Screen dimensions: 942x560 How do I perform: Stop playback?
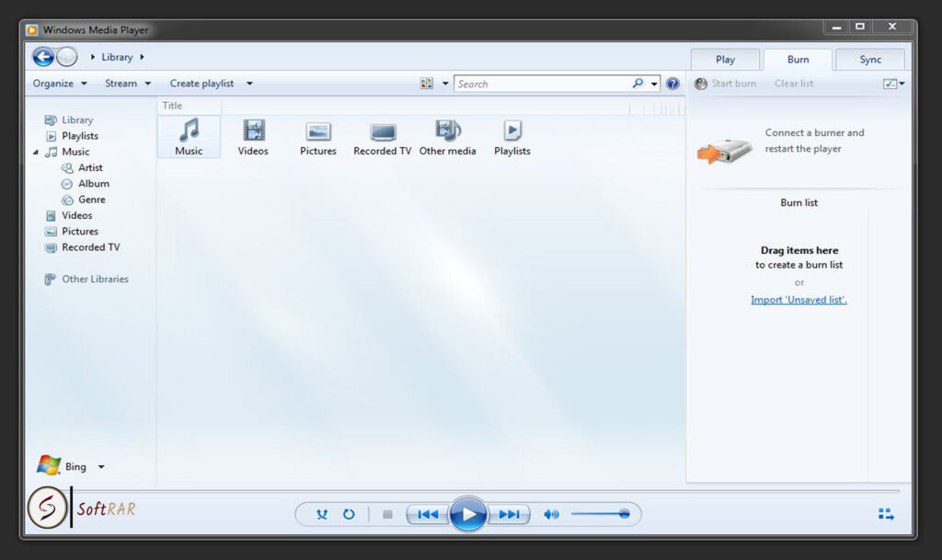[387, 514]
